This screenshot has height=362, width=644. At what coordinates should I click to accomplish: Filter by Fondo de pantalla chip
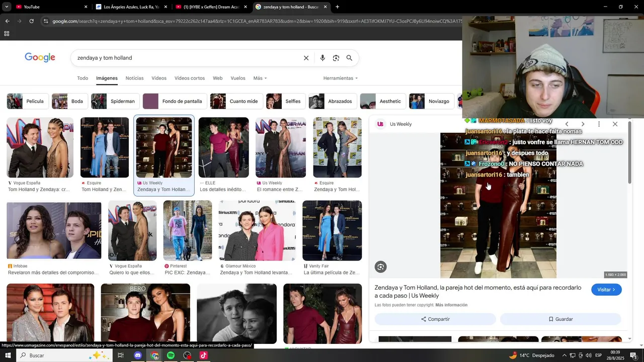pyautogui.click(x=175, y=101)
